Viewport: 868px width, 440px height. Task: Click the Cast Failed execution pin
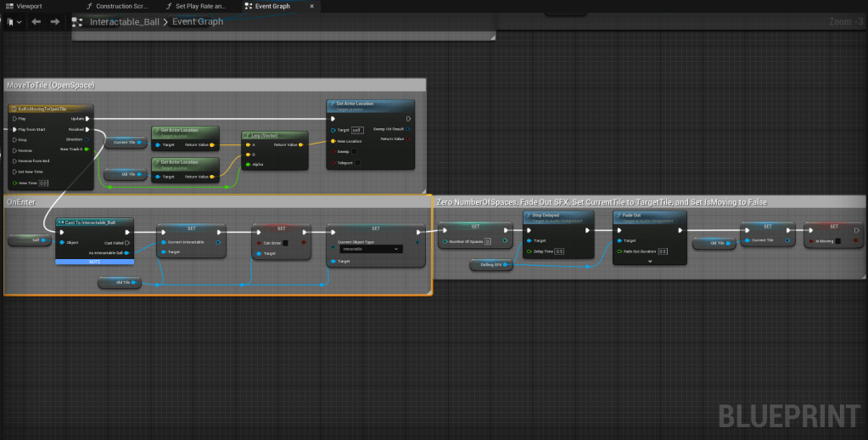point(127,243)
